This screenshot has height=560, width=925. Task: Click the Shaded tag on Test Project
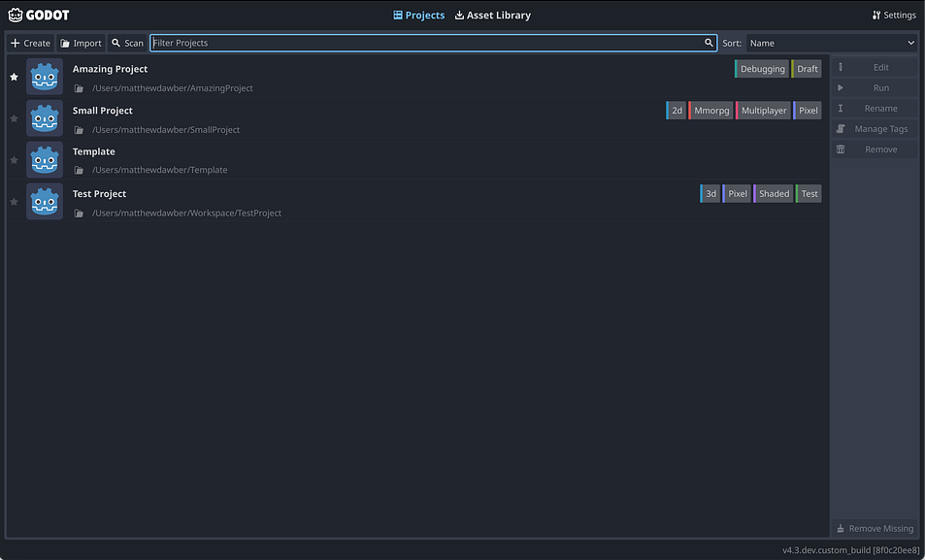[774, 193]
